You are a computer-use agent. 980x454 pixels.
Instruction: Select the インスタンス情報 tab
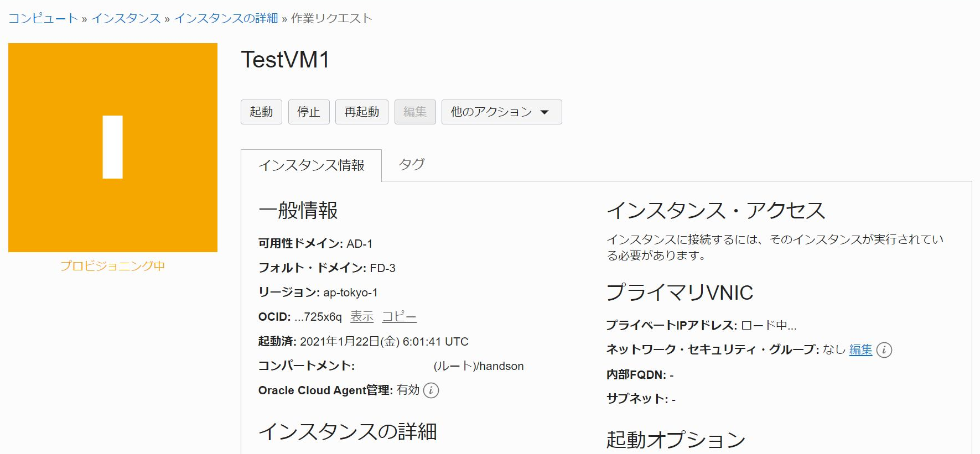point(311,165)
